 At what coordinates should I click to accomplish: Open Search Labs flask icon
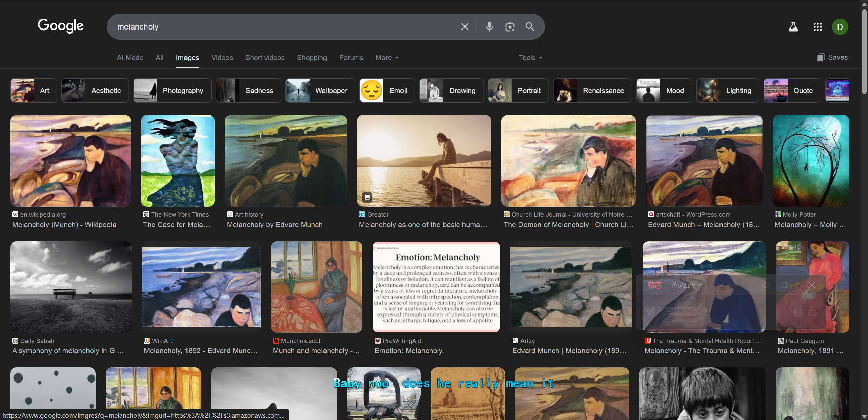coord(793,27)
